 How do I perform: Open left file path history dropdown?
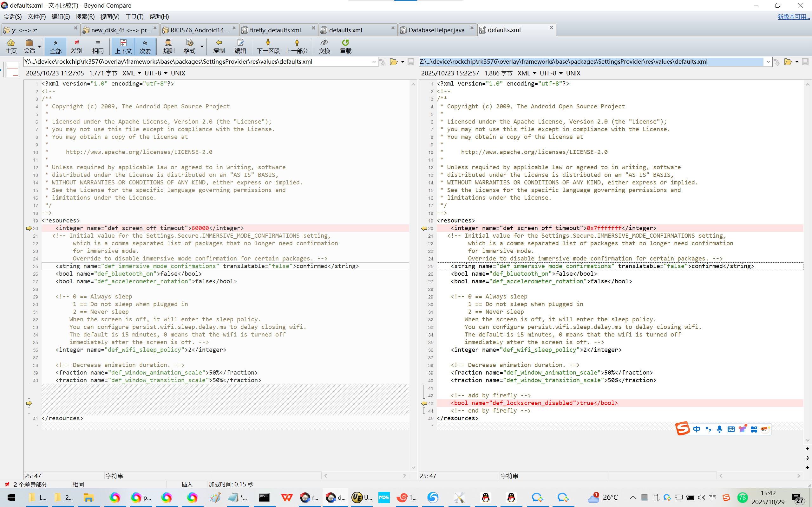(374, 62)
